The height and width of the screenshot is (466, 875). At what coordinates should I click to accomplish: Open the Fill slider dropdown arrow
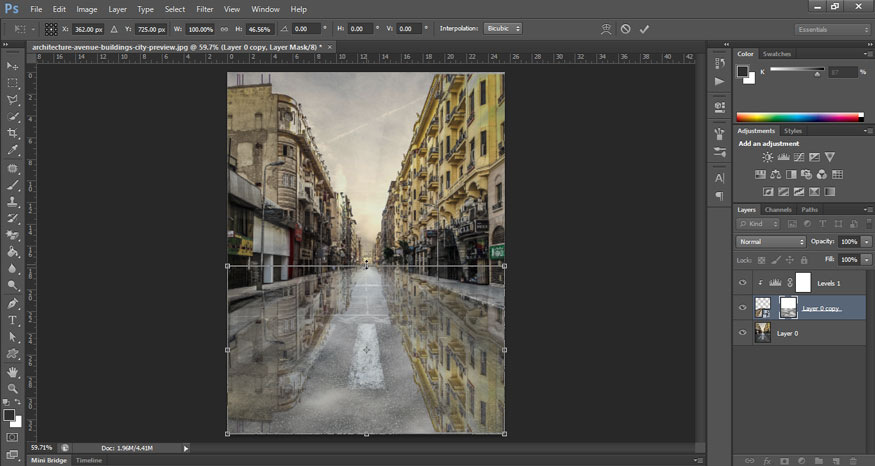866,260
